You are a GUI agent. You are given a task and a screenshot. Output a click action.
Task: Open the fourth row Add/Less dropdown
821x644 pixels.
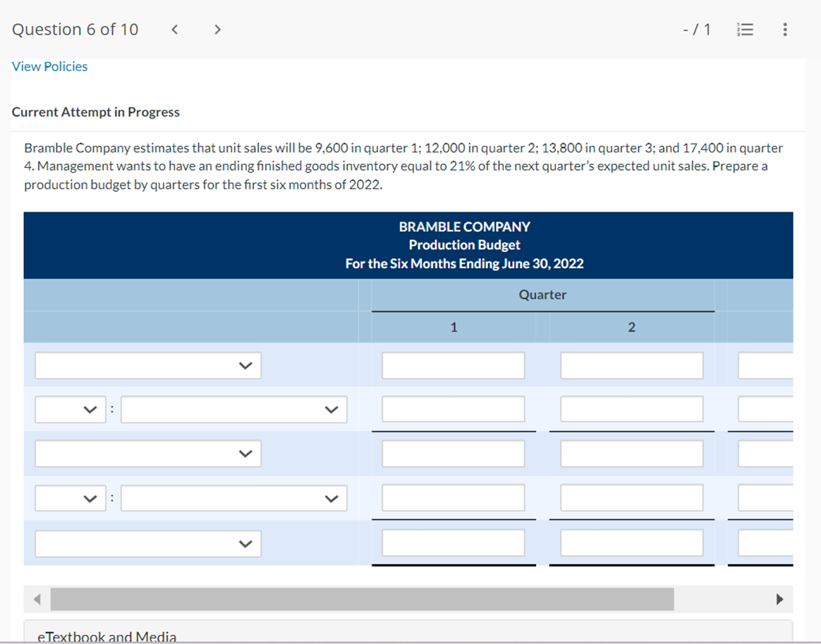[71, 498]
